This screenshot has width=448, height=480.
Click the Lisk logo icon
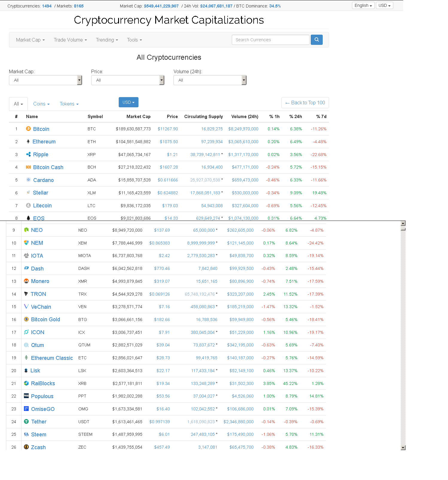tap(26, 370)
